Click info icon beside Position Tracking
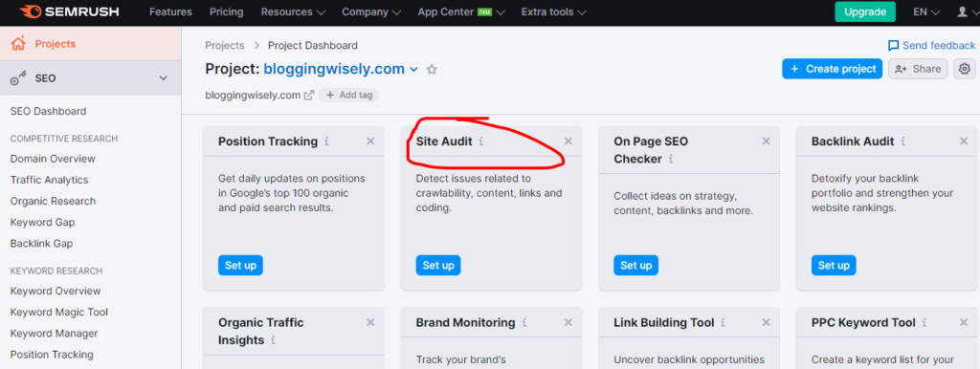 pos(326,141)
